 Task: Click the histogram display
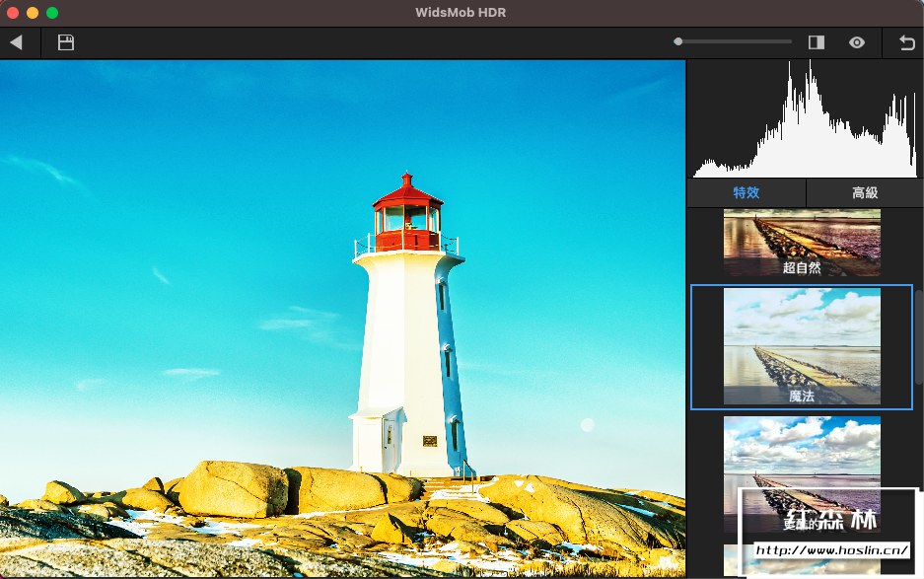coord(805,118)
